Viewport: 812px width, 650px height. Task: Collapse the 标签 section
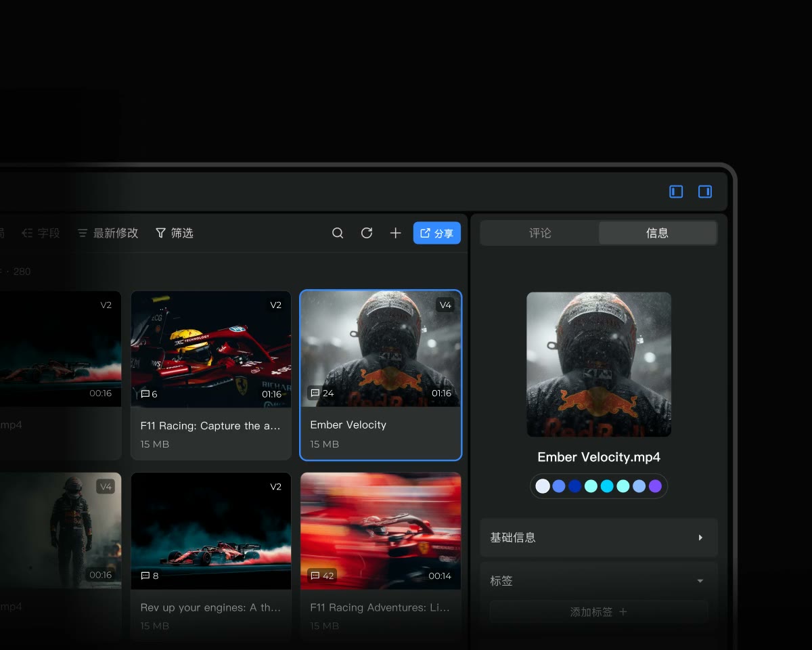pyautogui.click(x=700, y=581)
